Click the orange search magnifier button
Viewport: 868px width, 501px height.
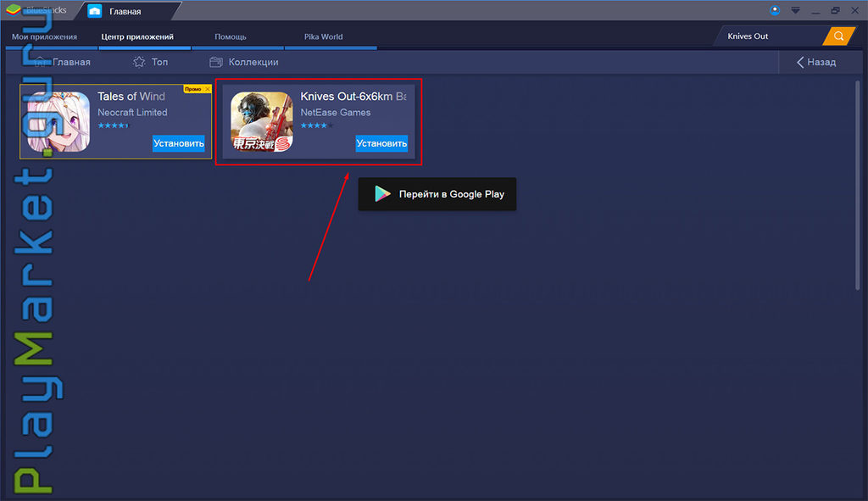[838, 36]
